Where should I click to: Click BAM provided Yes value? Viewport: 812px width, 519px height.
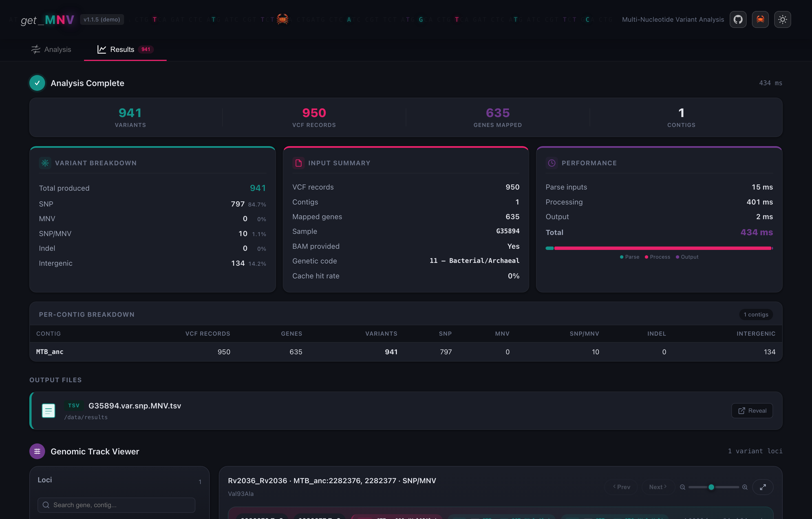(513, 246)
